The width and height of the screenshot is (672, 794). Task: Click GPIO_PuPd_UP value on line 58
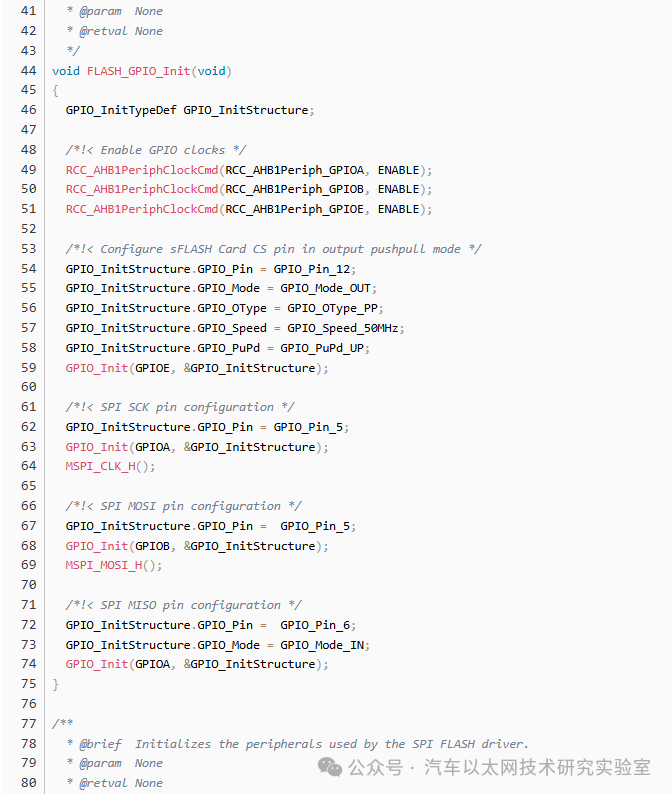point(322,348)
